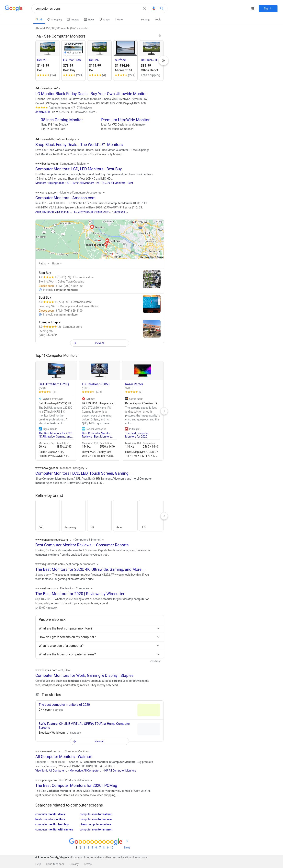Switch to the Maps tab
Screen dimensions: 283x868
pos(104,19)
